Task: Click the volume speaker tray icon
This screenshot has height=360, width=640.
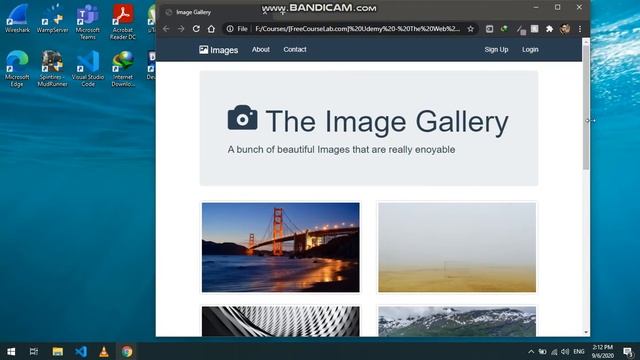Action: click(x=565, y=351)
